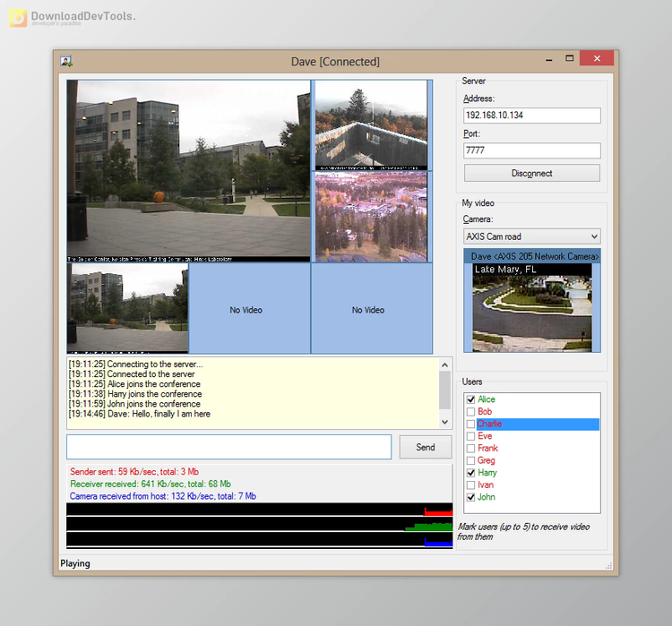The height and width of the screenshot is (626, 672).
Task: Select the small campus video feed
Action: [x=128, y=308]
